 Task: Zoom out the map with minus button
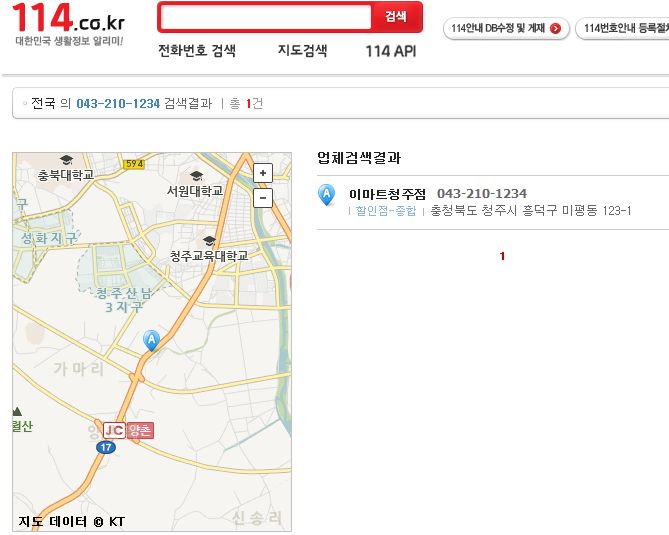pos(263,198)
